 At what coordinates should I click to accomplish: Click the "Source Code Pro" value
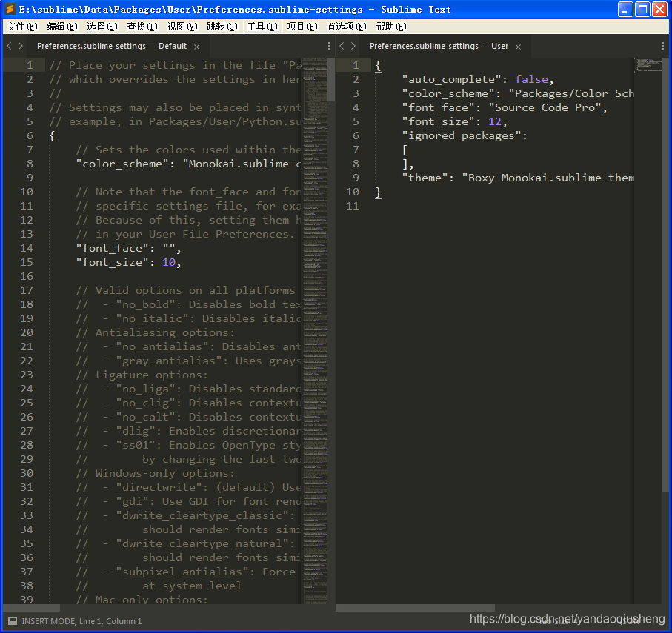pos(545,107)
